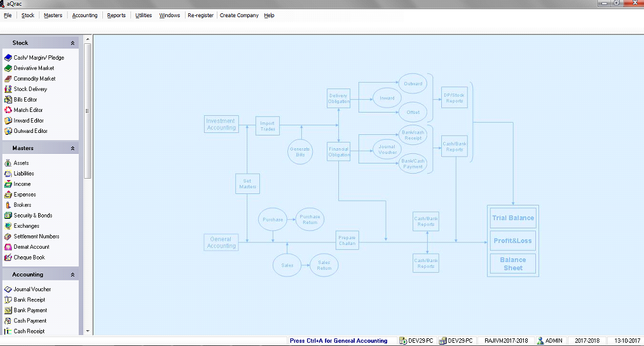
Task: Click the Liabilities icon
Action: click(8, 174)
